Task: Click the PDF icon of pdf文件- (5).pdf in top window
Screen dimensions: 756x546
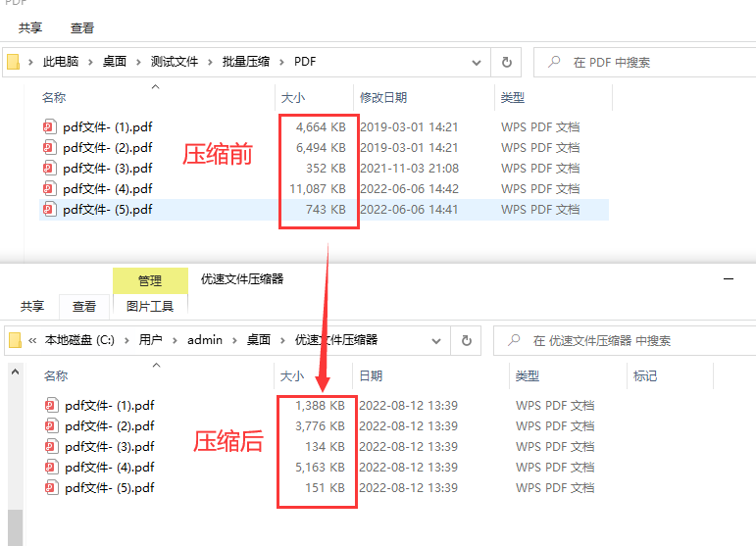Action: [x=49, y=209]
